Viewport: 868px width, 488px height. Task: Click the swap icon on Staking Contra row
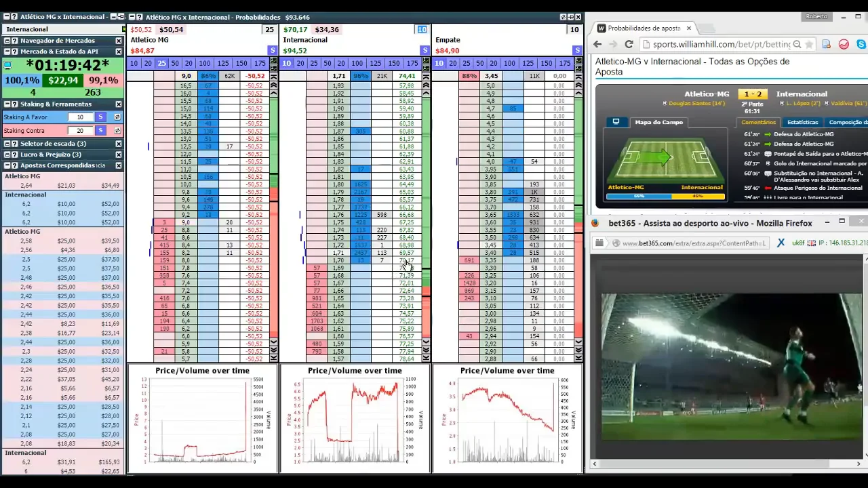coord(117,131)
